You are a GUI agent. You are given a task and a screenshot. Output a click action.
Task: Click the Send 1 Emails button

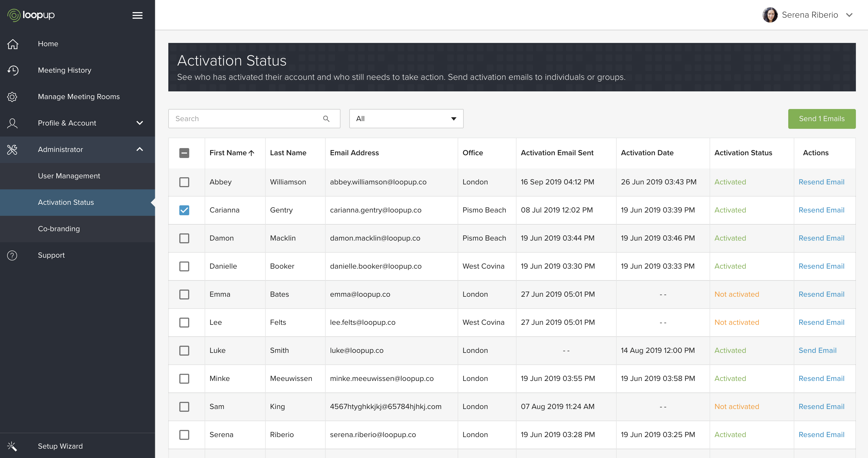[821, 119]
